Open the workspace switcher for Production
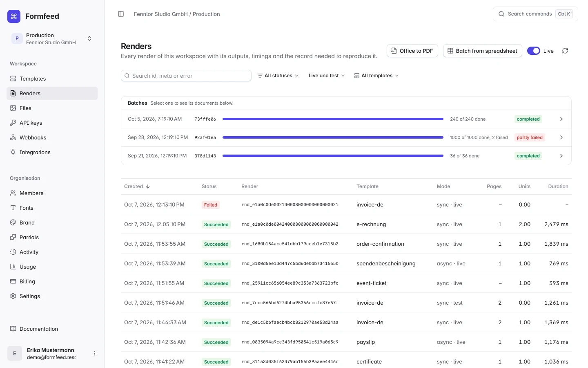The height and width of the screenshot is (368, 588). pos(52,39)
